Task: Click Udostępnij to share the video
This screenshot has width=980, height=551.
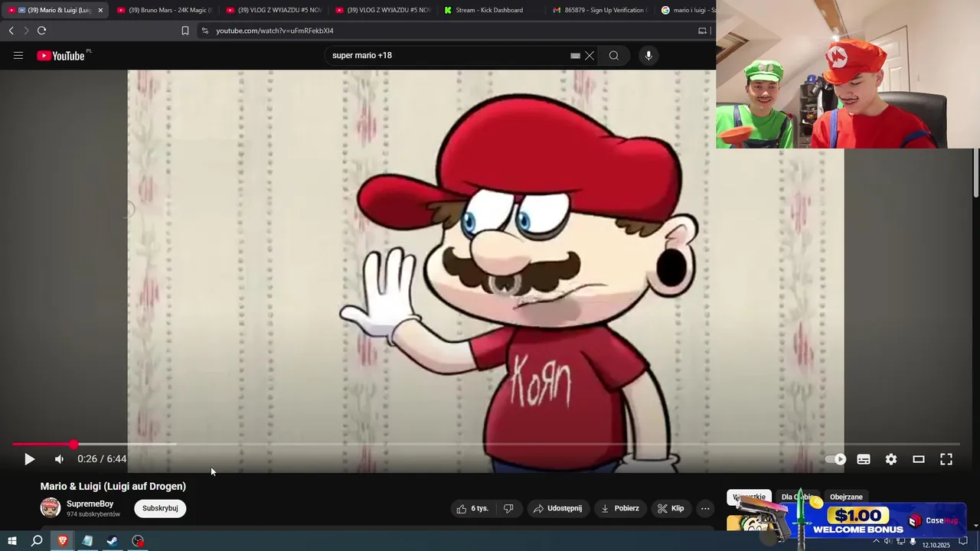Action: (558, 508)
